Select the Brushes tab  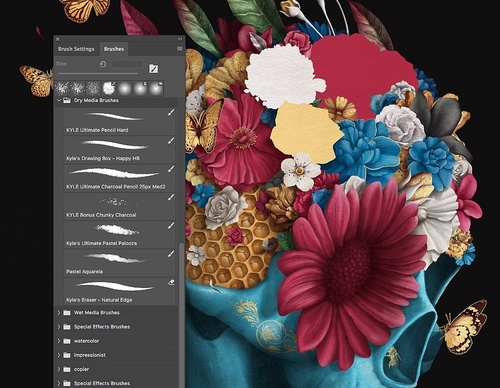(x=114, y=49)
